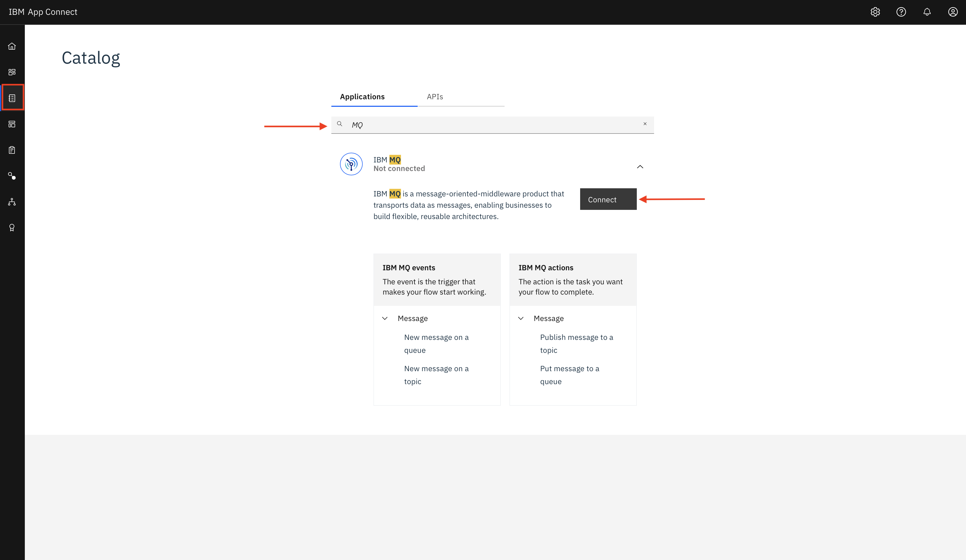The image size is (966, 560).
Task: Open the user profile avatar icon
Action: tap(953, 12)
